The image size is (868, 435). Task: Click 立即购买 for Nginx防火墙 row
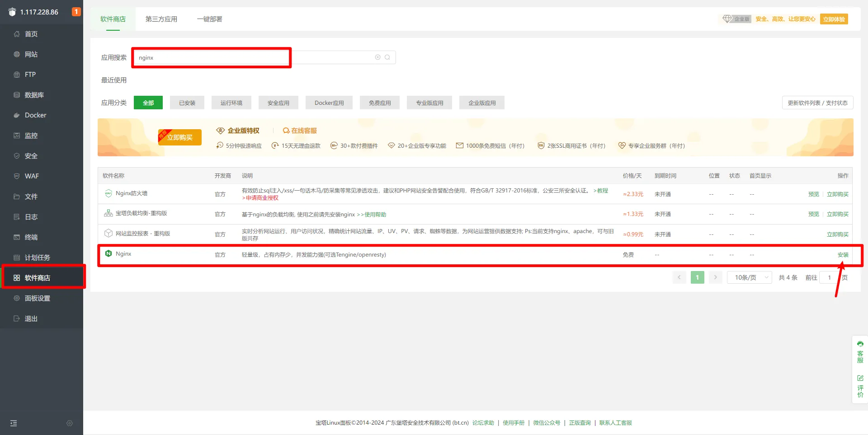pos(838,194)
